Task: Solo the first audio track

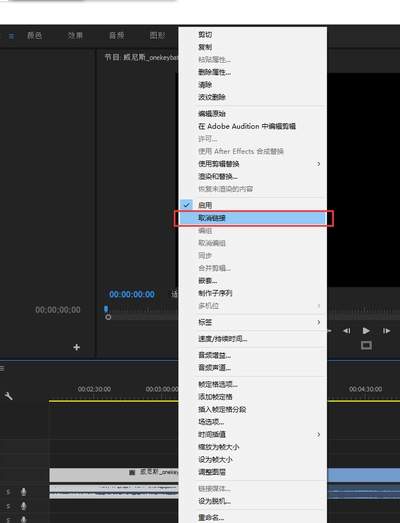Action: [x=8, y=492]
